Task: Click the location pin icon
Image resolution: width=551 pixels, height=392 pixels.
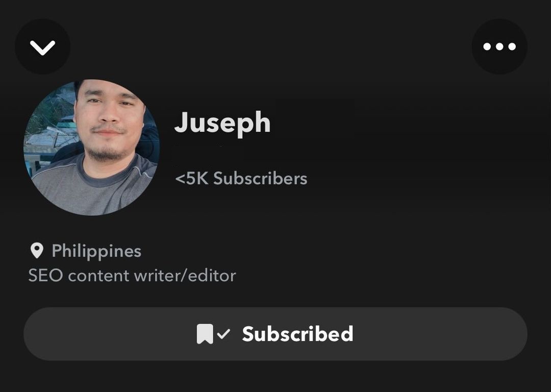Action: (x=37, y=251)
